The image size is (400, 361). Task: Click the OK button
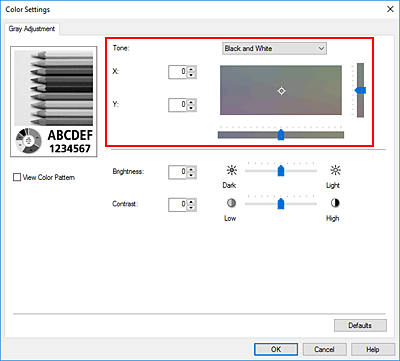276,349
